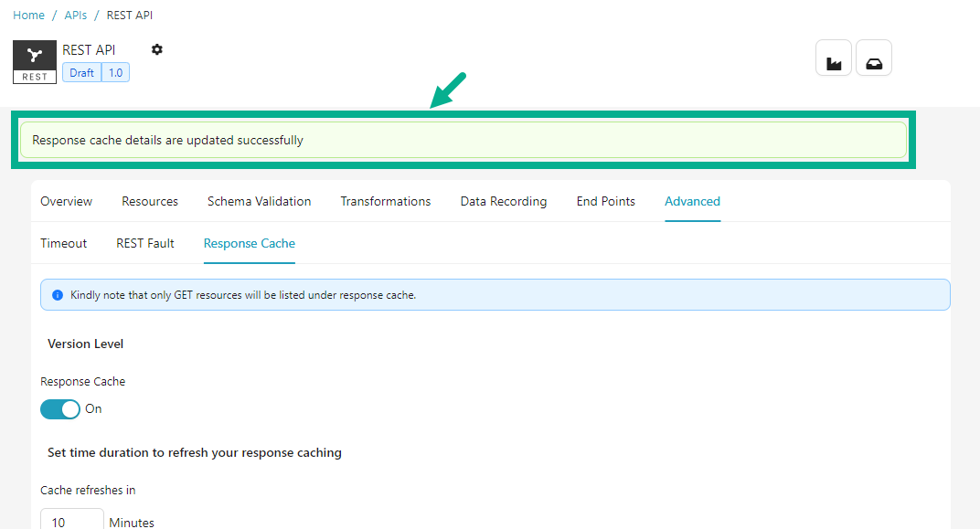Click the blue info icon in notice

[58, 295]
